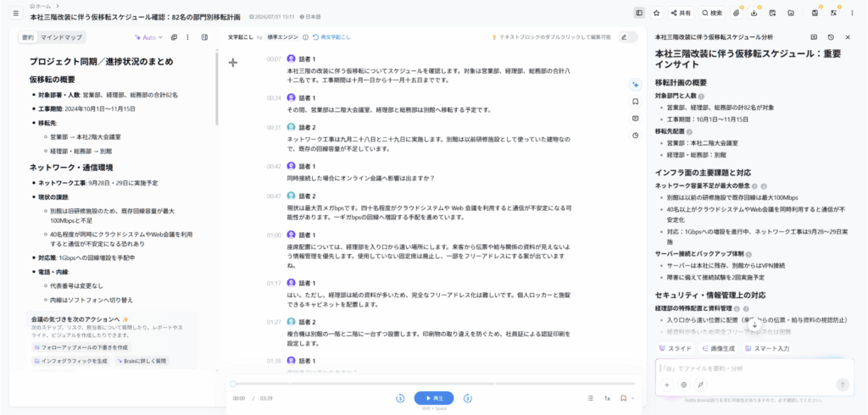Expand the bookmark dropdown arrow in player
868x415 pixels.
pos(632,398)
